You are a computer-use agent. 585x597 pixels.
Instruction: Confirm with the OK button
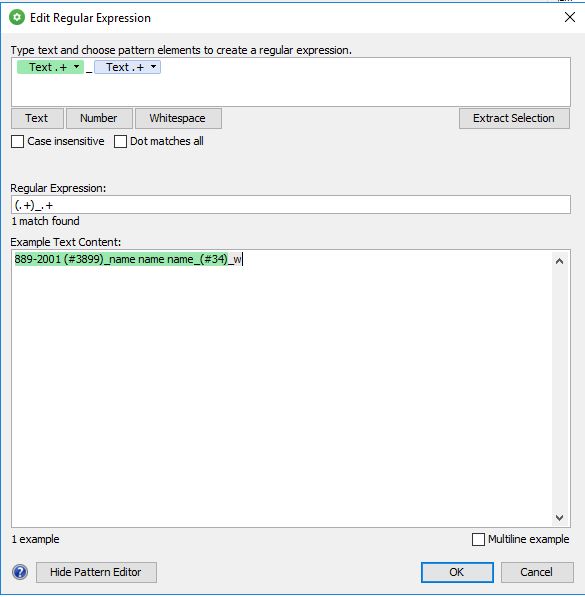(457, 572)
